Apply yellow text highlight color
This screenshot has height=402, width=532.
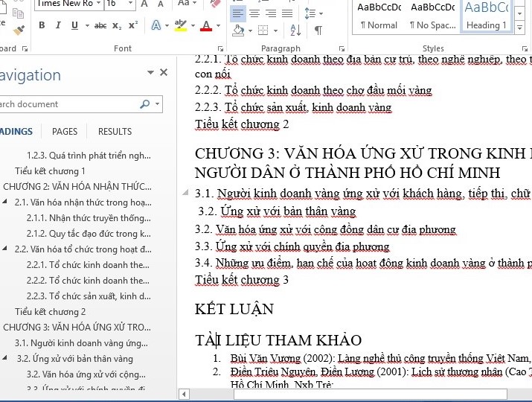(181, 25)
